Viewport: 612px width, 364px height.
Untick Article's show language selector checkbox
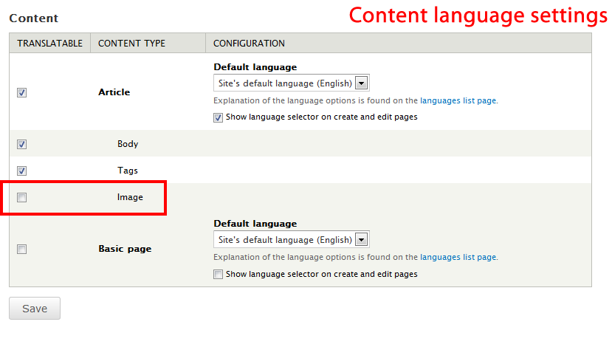(x=218, y=117)
